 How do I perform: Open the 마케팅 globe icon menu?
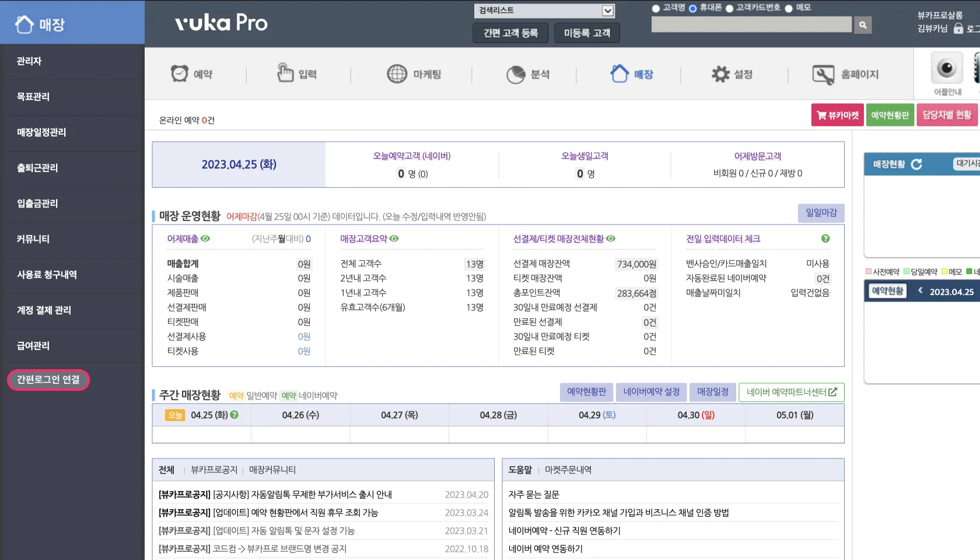coord(397,74)
